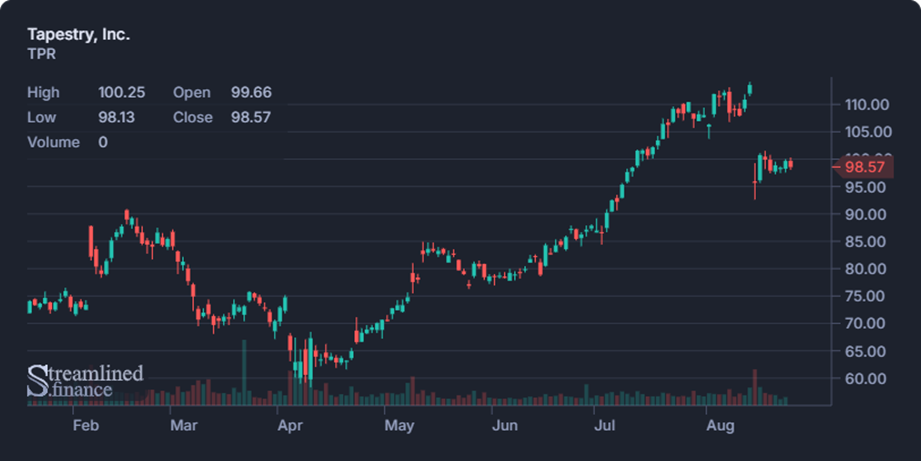Screen dimensions: 921x461
Task: Click the High value 100.25
Action: click(x=122, y=92)
